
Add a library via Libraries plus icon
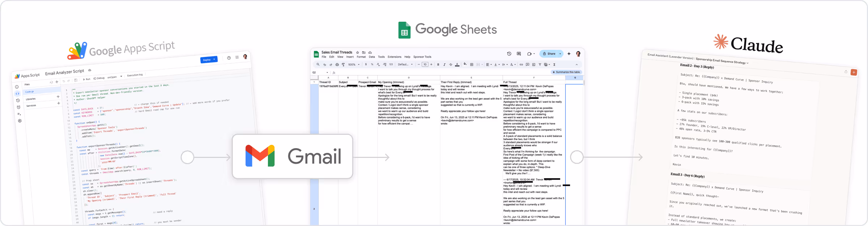[58, 97]
